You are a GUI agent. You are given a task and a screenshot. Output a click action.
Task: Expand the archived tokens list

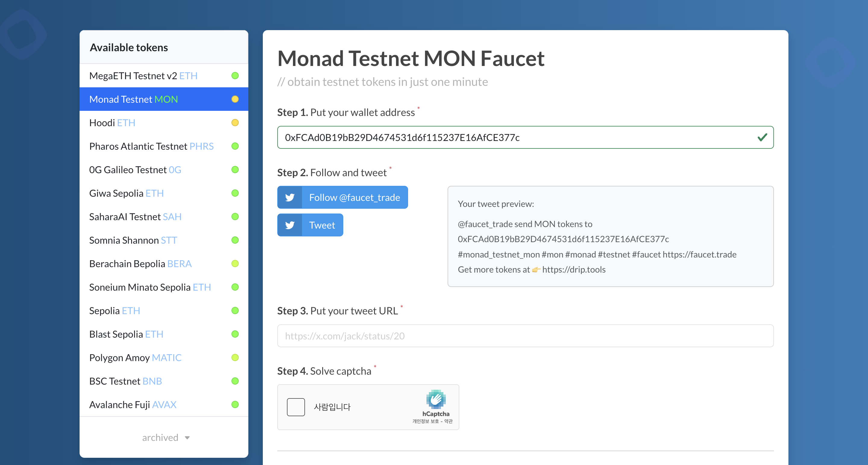pos(166,437)
